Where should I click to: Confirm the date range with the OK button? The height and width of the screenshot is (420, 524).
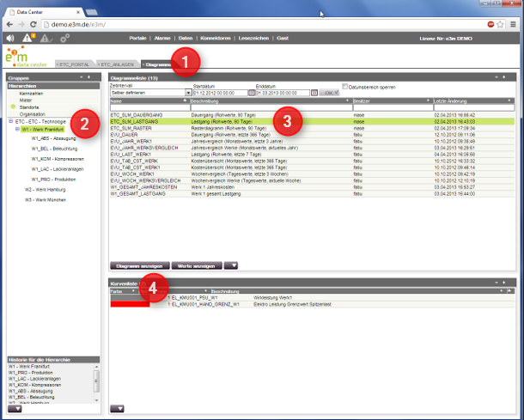pyautogui.click(x=329, y=93)
